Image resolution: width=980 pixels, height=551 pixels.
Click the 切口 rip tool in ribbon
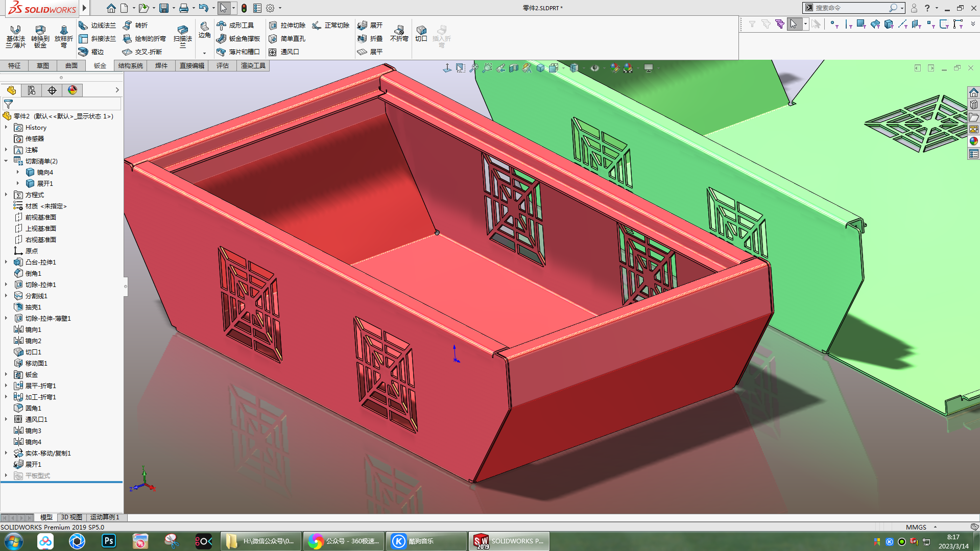pyautogui.click(x=421, y=33)
